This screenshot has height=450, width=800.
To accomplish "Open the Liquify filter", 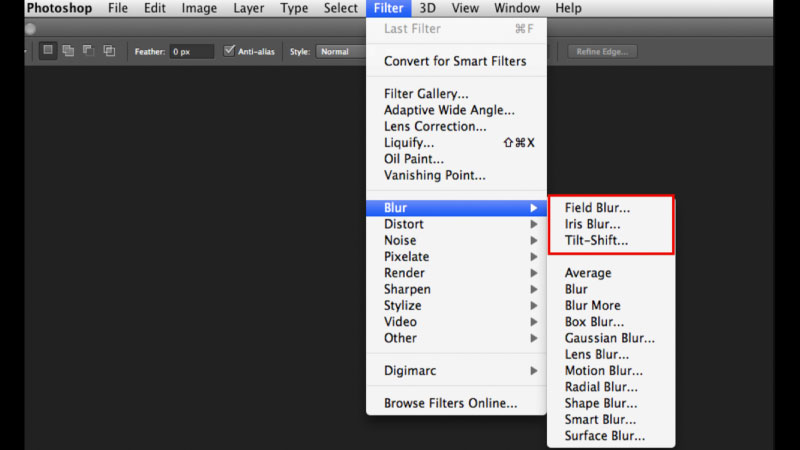I will click(x=456, y=143).
